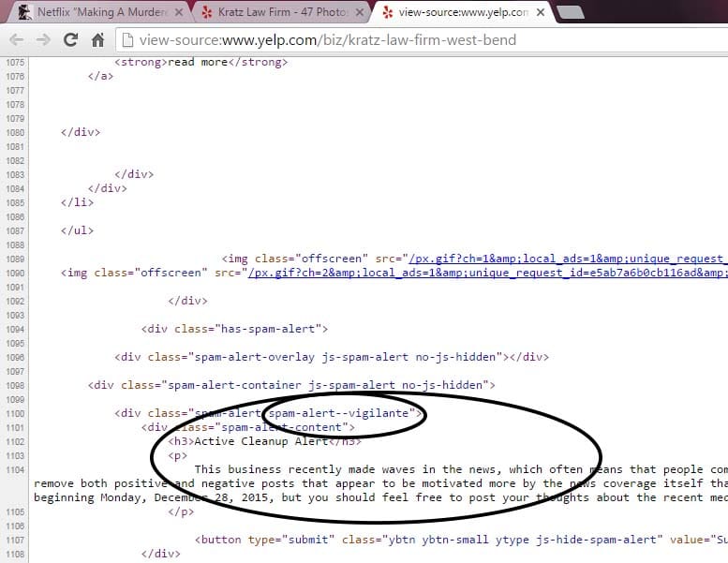Switch to Kratz Law Firm - 47 Photos tab
This screenshot has width=728, height=563.
click(281, 12)
